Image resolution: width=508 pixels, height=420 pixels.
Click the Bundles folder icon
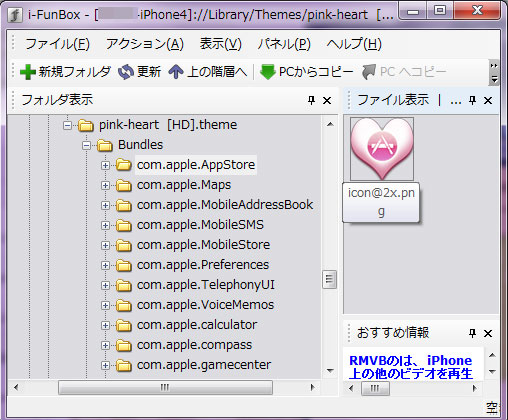[105, 145]
